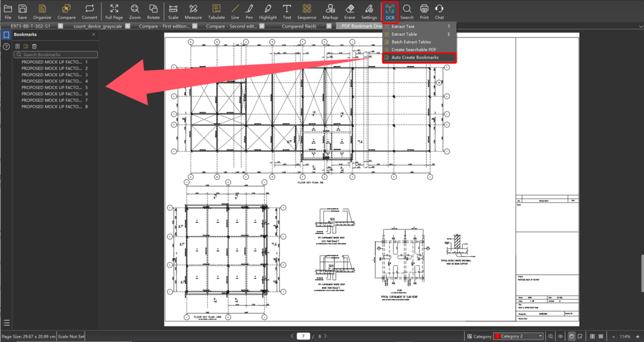Viewport: 644px width, 342px height.
Task: Open the Tabulate tool
Action: (216, 11)
